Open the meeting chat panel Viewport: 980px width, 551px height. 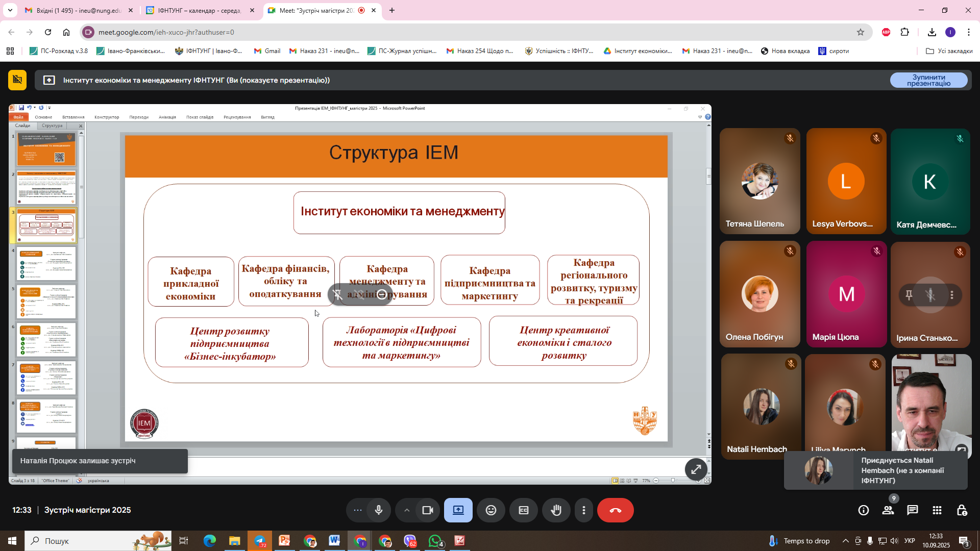(913, 510)
